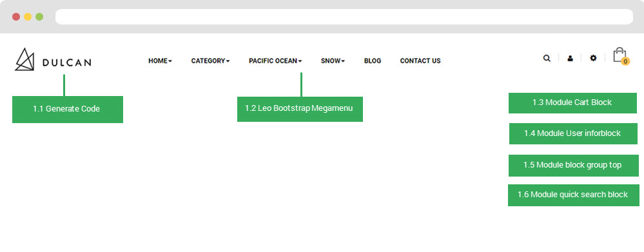This screenshot has height=252, width=644.
Task: Click the yellow window dot
Action: tap(28, 17)
